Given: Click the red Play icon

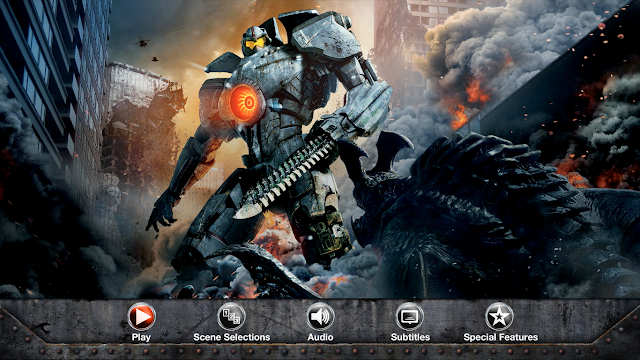Looking at the screenshot, I should coord(141,316).
